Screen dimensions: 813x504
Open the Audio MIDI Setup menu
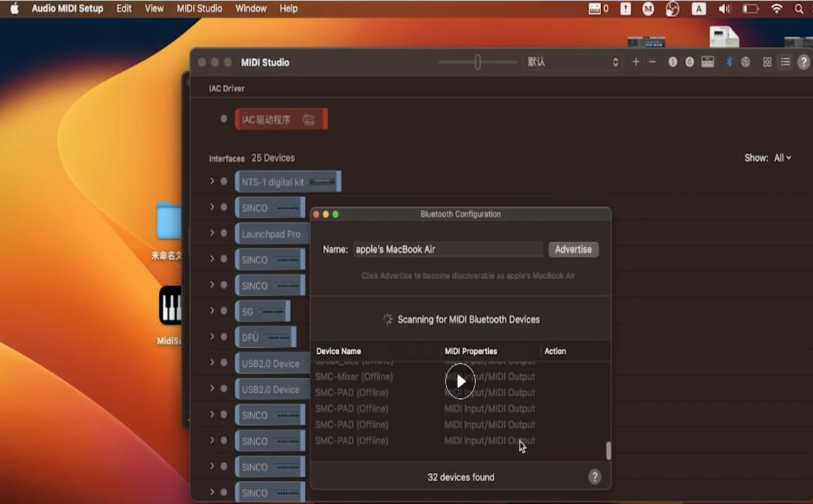point(67,9)
